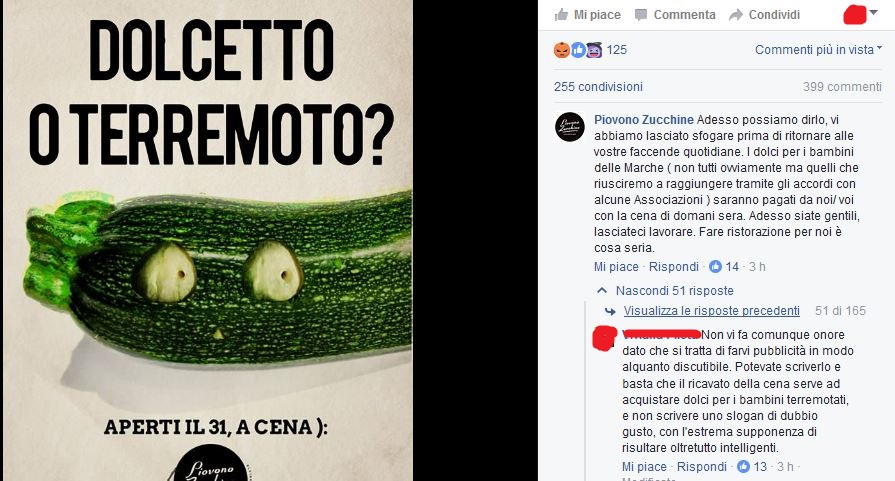Click the blue like reaction icon near 125
The height and width of the screenshot is (481, 895).
[578, 50]
